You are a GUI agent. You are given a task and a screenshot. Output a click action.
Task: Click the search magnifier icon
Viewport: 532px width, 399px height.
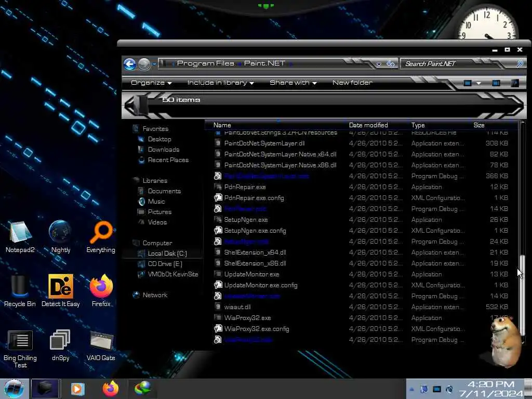pyautogui.click(x=520, y=64)
